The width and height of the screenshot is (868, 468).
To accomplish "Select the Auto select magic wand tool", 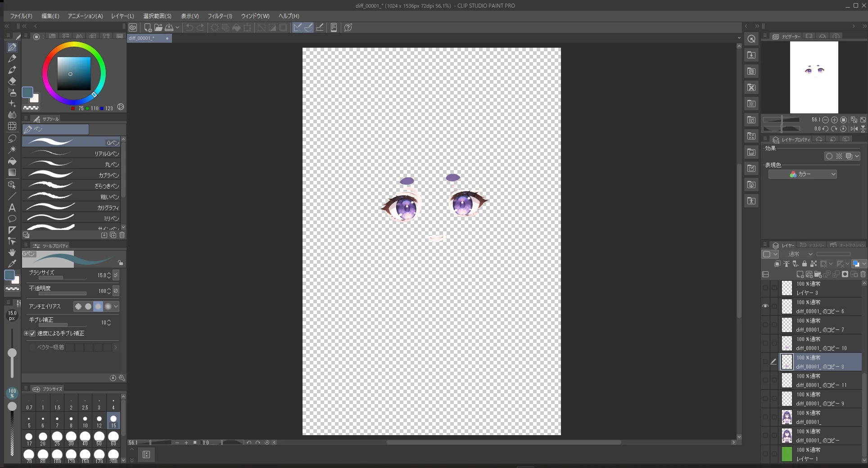I will (x=12, y=149).
